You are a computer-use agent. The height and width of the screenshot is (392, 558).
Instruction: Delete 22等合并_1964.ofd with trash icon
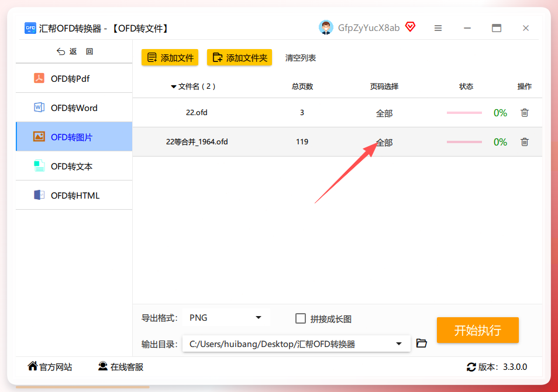coord(525,142)
